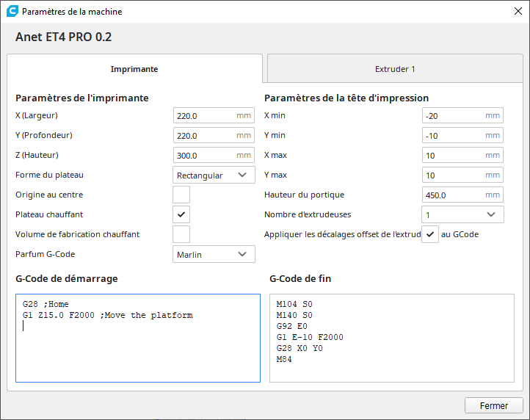Viewport: 530px width, 420px height.
Task: Click the Anet ET4 PRO 0.2 heading
Action: click(x=64, y=37)
